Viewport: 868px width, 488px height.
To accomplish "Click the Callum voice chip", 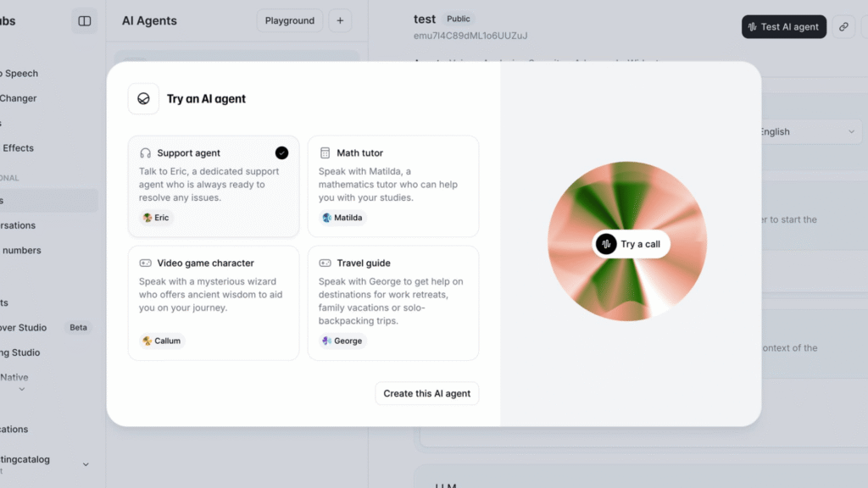I will point(162,341).
